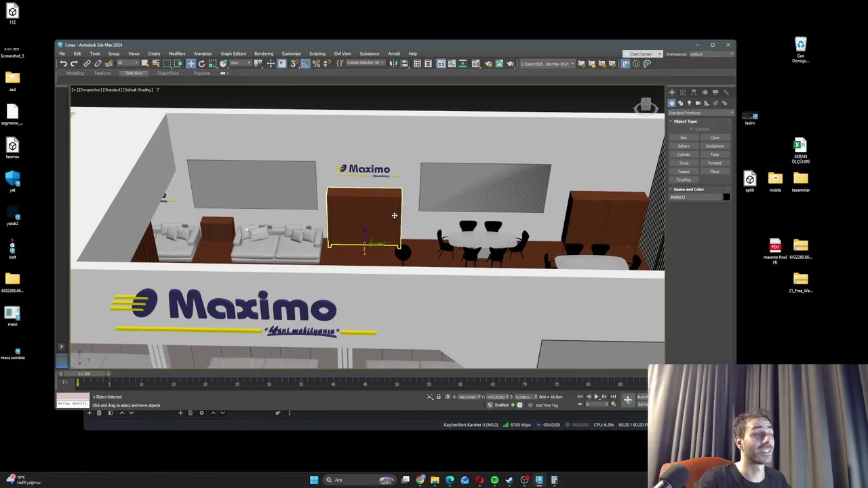Click the time slider showing 0 / 100
The image size is (868, 488).
point(84,374)
